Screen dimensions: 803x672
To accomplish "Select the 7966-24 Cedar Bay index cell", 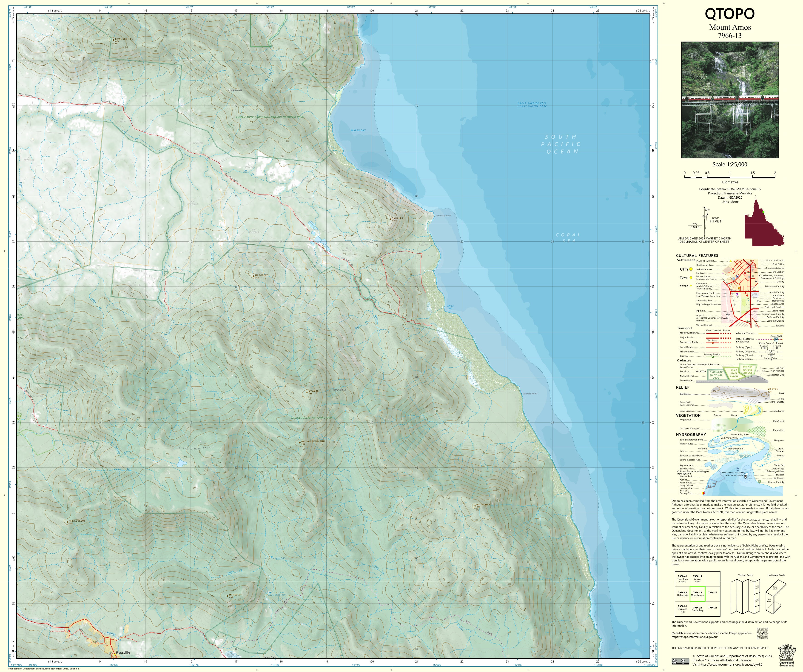I will (x=698, y=609).
